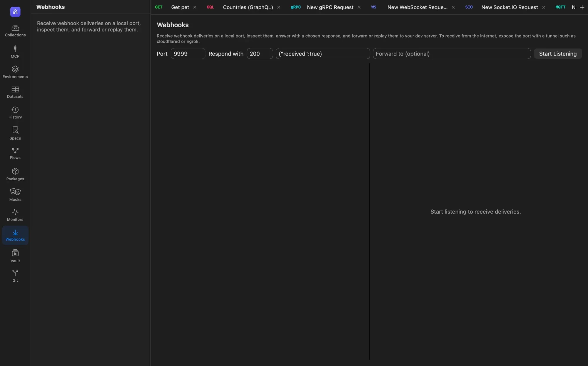Show request History
The image size is (588, 366).
[15, 113]
